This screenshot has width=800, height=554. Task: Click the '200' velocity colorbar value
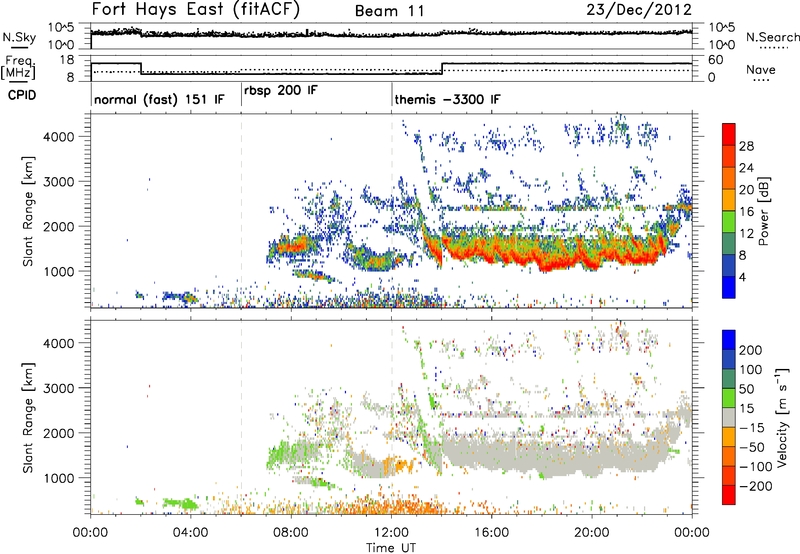(751, 350)
